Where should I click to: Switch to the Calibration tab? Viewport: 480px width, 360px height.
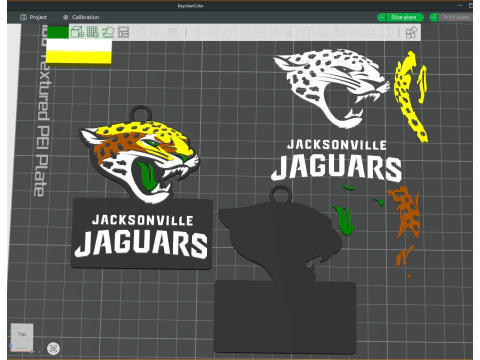tap(81, 17)
